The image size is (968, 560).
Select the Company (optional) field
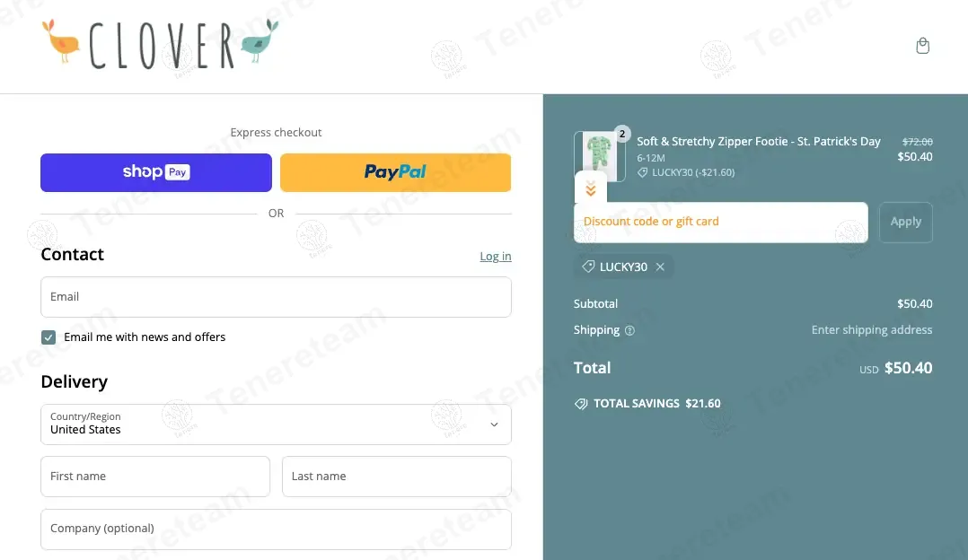click(x=276, y=529)
